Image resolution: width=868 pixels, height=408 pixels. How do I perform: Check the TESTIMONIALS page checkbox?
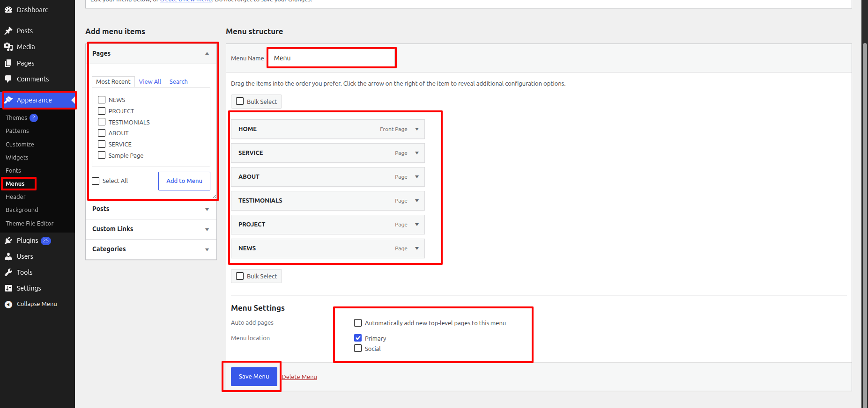coord(102,122)
